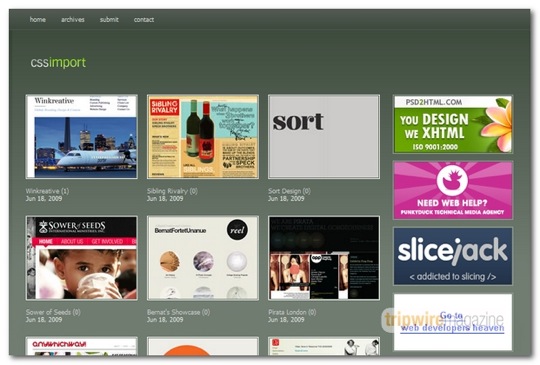Open the submit page
540x365 pixels.
[x=109, y=20]
